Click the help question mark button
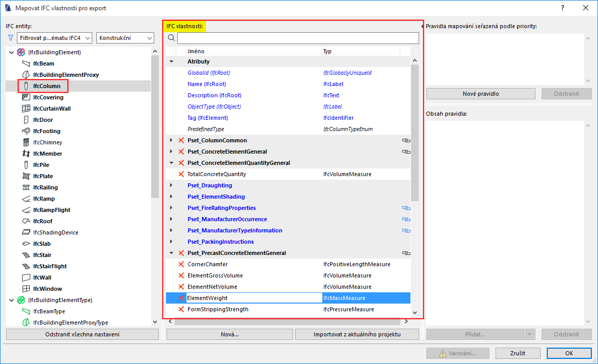The width and height of the screenshot is (598, 364). point(563,8)
